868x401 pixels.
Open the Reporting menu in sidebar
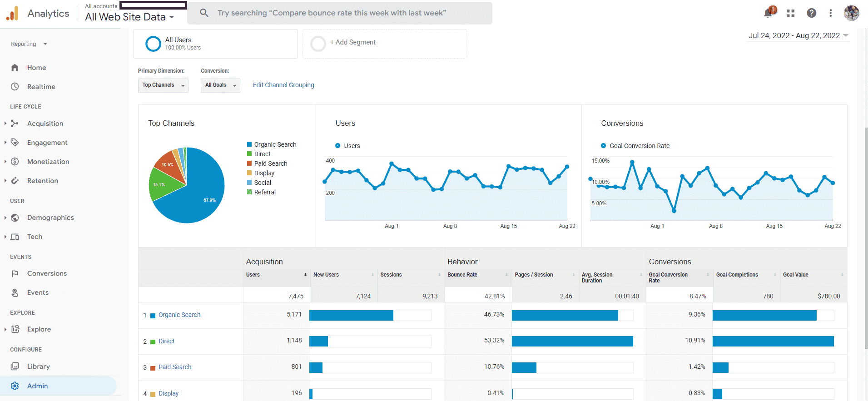[29, 44]
